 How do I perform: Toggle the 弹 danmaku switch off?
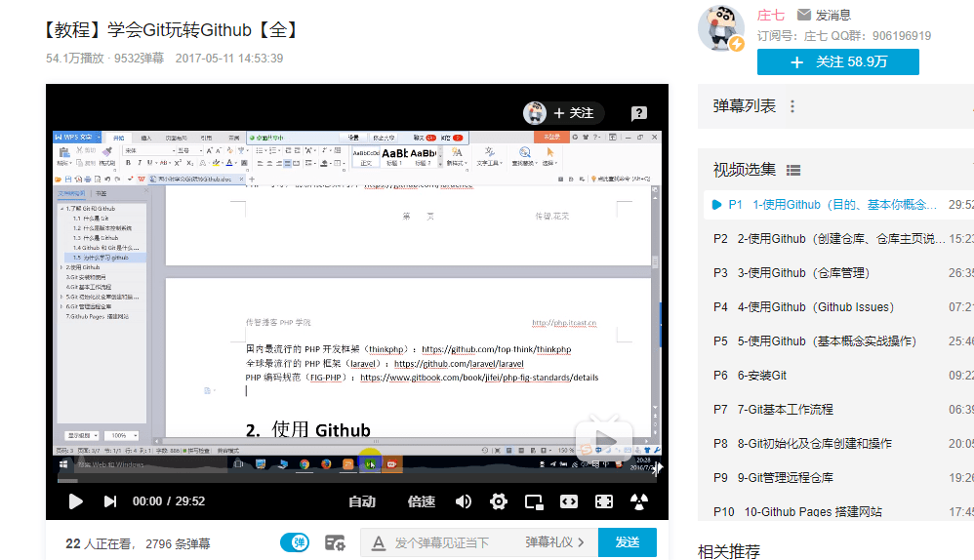coord(295,542)
